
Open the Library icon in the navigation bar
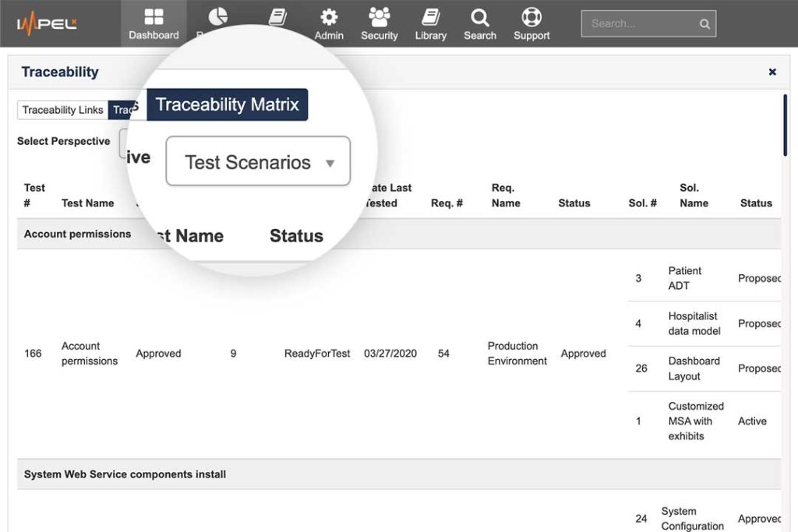[x=430, y=23]
